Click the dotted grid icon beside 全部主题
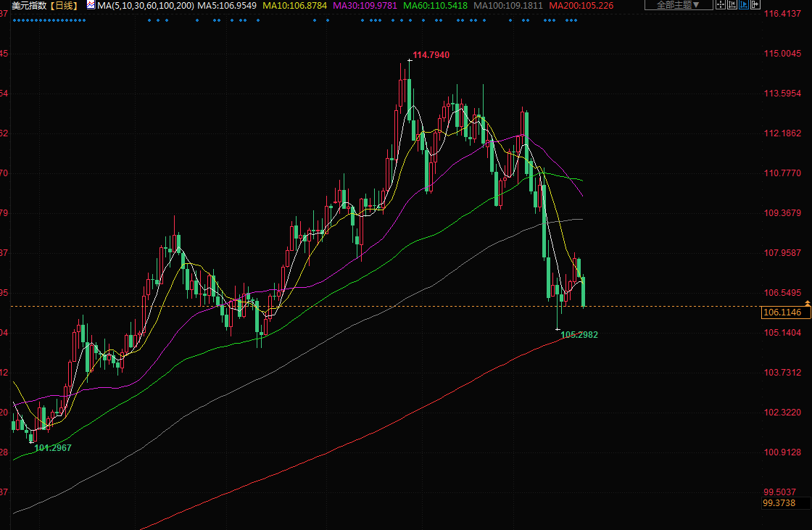 [721, 5]
